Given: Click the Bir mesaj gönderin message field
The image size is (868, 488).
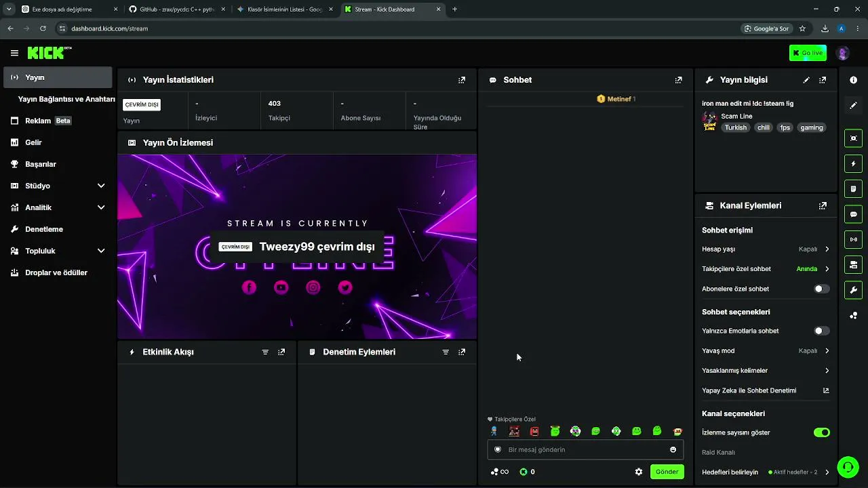Looking at the screenshot, I should (x=585, y=449).
